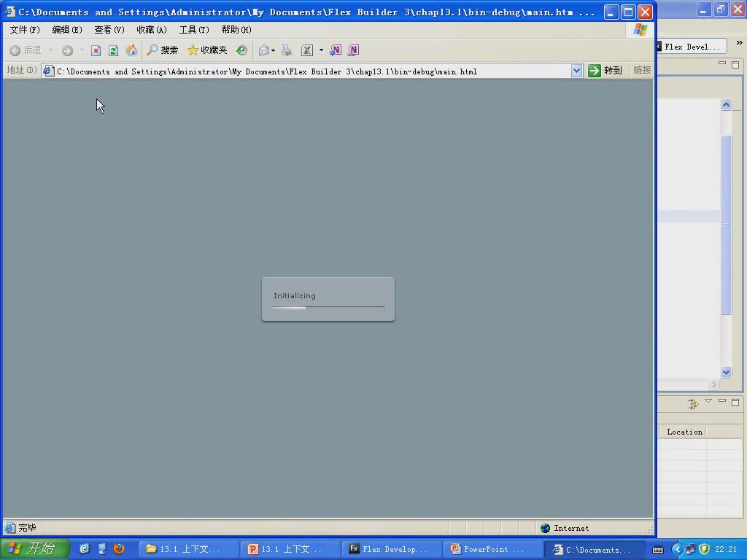The height and width of the screenshot is (560, 747).
Task: Click the Windows flag logo in IE
Action: [x=640, y=29]
